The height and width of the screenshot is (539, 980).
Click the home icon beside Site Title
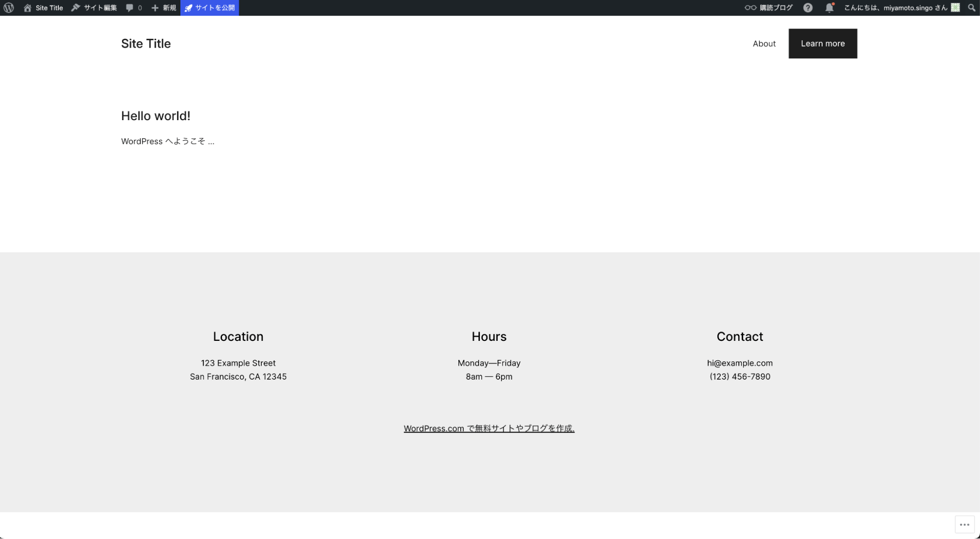pos(27,7)
